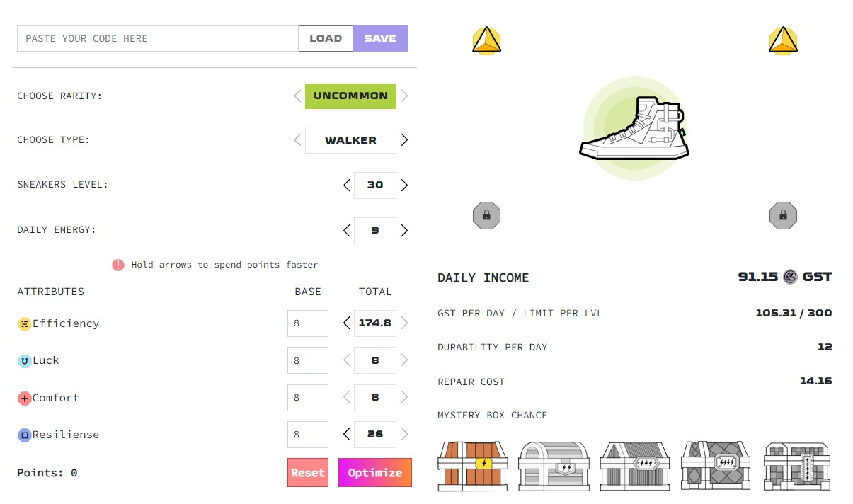The height and width of the screenshot is (504, 853).
Task: Increase daily energy
Action: (x=404, y=231)
